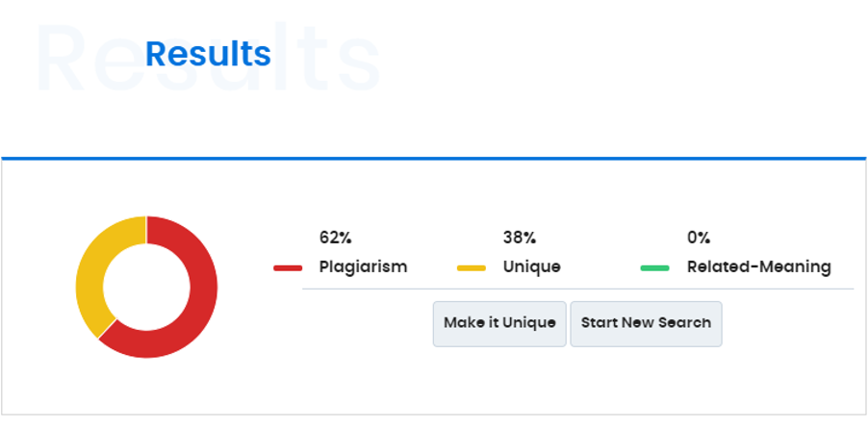Click the Unique legend label
868x429 pixels.
pos(531,267)
